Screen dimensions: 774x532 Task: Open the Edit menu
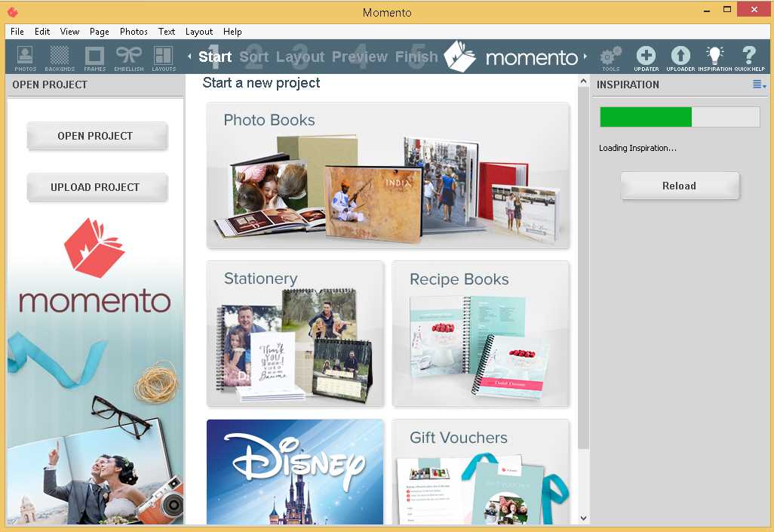(42, 32)
